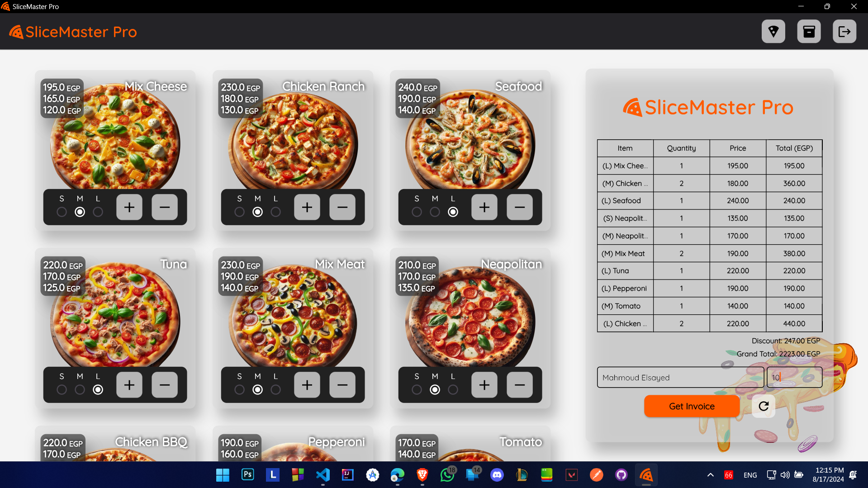The height and width of the screenshot is (488, 868).
Task: Open Brave browser from the taskbar
Action: click(x=422, y=474)
